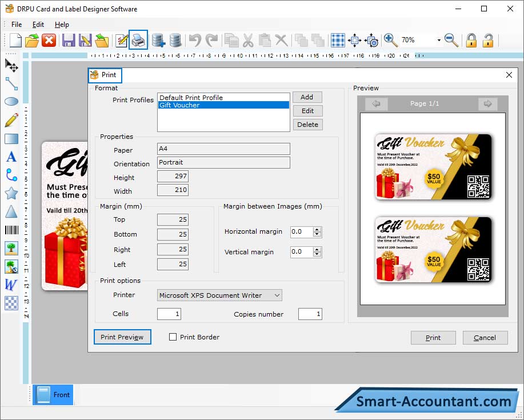Select the Triangle shape tool
This screenshot has height=420, width=524.
click(x=11, y=211)
